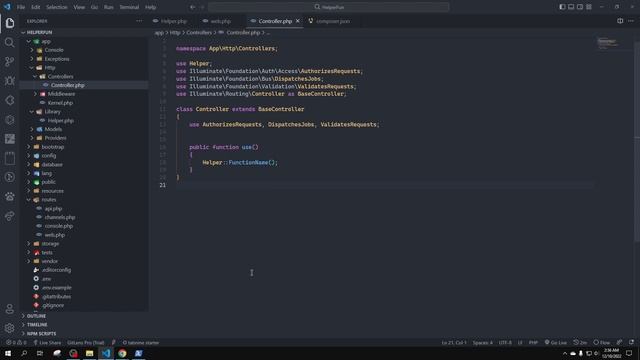
Task: Click the tabnine starter status item
Action: tap(141, 342)
